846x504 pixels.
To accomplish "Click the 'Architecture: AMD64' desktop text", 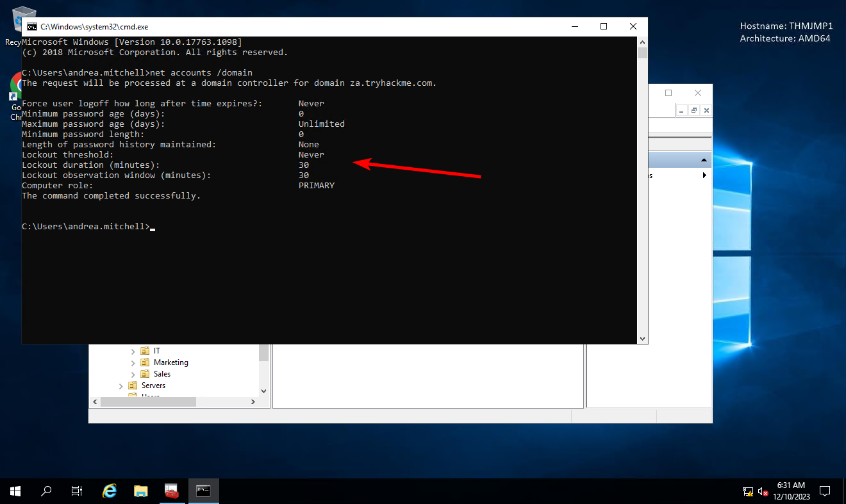I will click(786, 38).
